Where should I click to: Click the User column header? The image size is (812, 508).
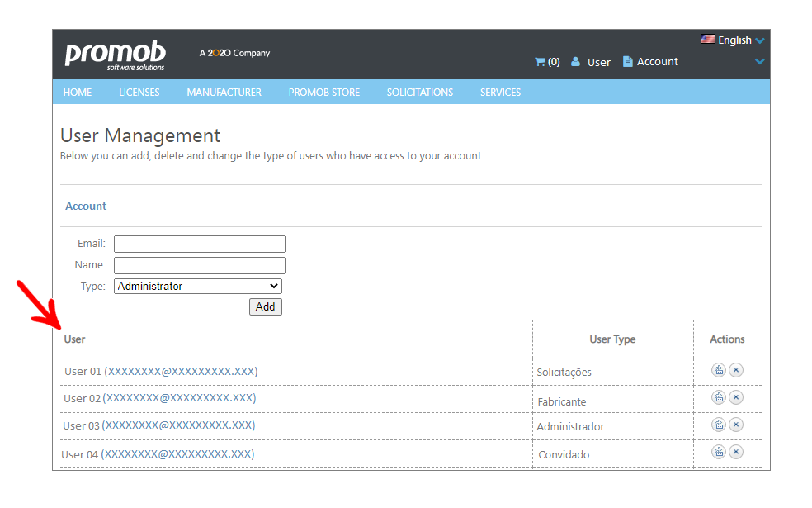point(74,339)
